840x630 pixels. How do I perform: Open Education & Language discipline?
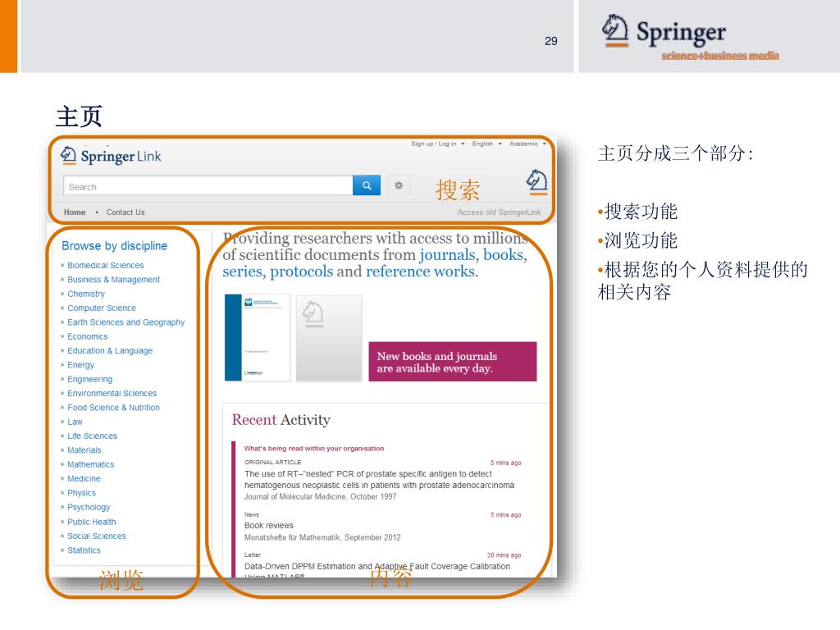[110, 350]
